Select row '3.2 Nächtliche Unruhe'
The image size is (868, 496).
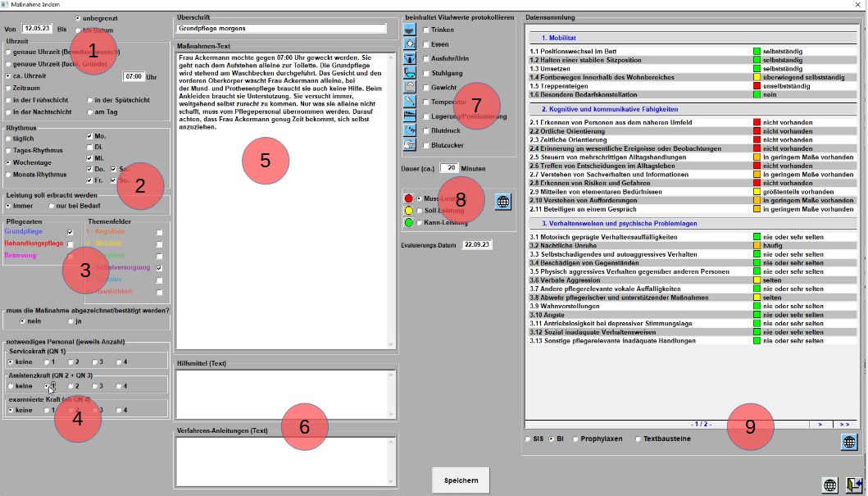click(x=693, y=245)
